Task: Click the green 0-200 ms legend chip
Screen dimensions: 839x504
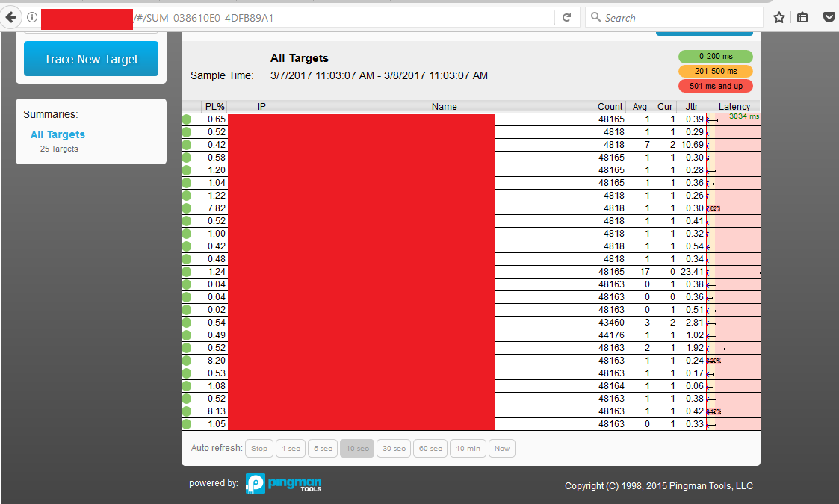Action: 715,56
